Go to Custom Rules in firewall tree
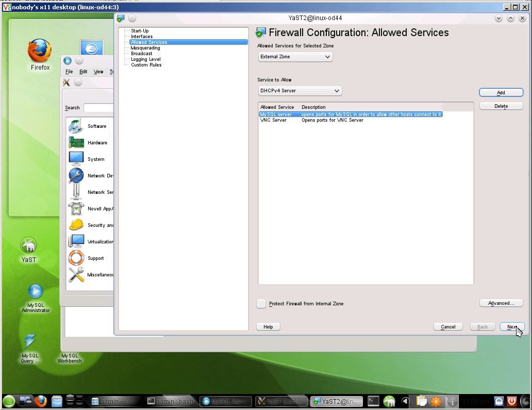 pyautogui.click(x=146, y=65)
